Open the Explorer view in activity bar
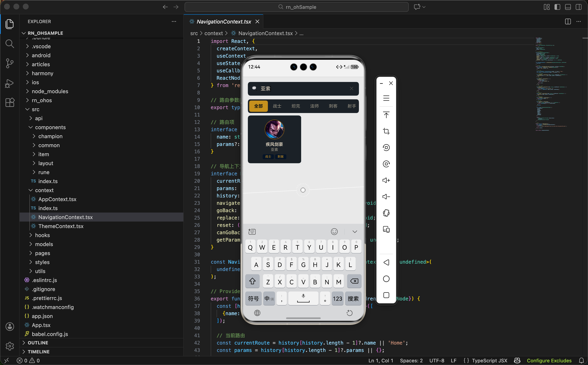 point(10,24)
